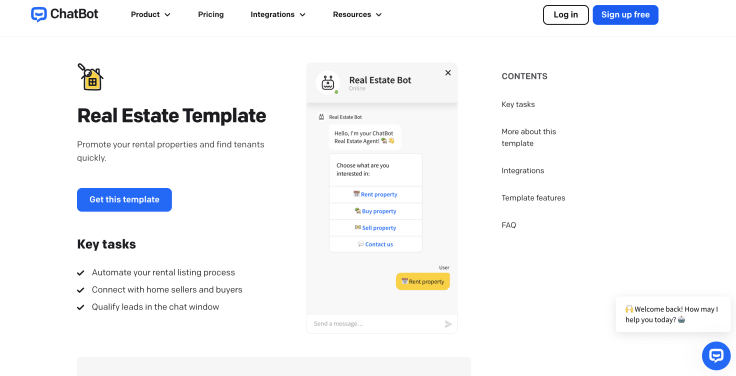Select the Buy property chat option
This screenshot has width=736, height=376.
[376, 211]
